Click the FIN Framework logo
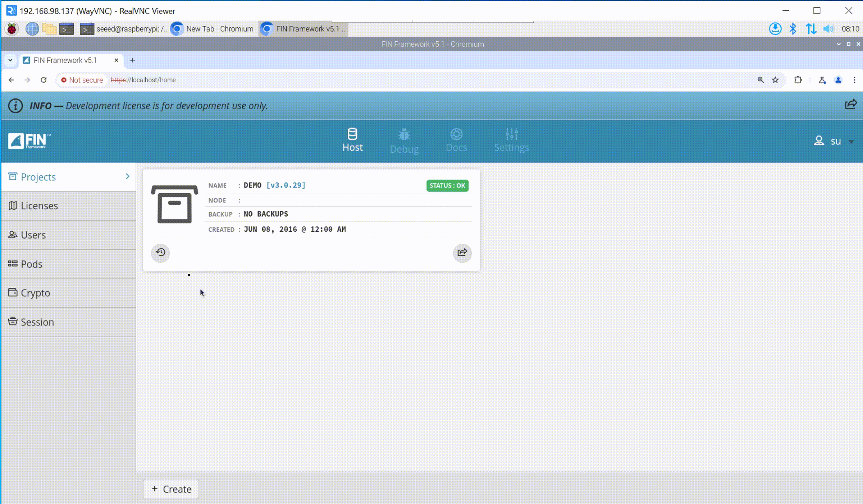The image size is (863, 504). click(x=29, y=141)
